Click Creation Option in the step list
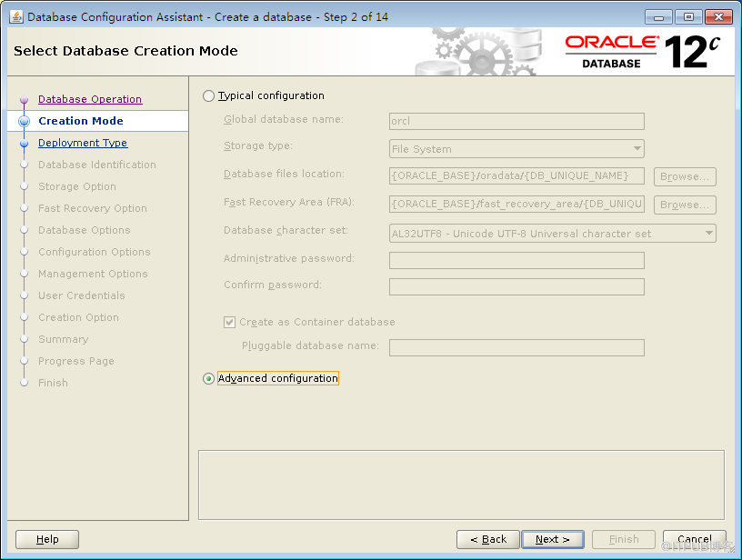The width and height of the screenshot is (742, 560). [78, 317]
